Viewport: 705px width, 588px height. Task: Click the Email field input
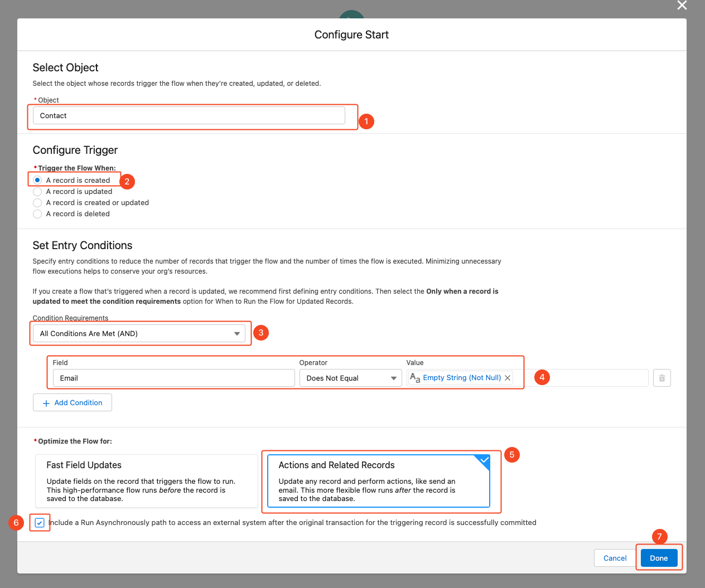(173, 378)
